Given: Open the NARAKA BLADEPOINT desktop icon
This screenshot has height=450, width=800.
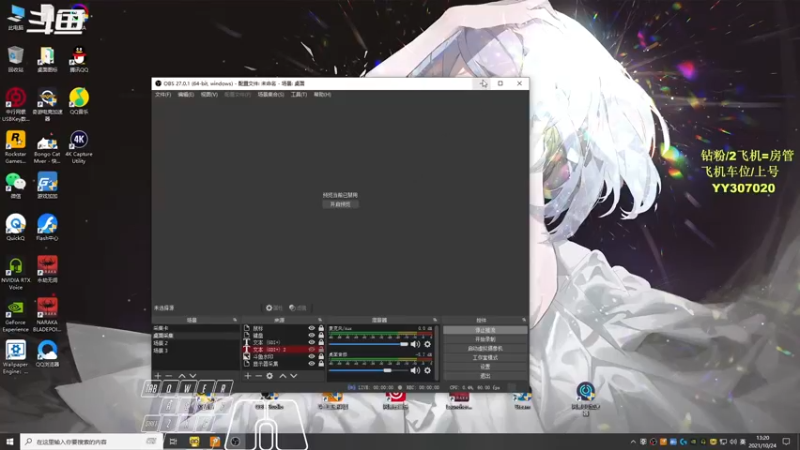Looking at the screenshot, I should [x=47, y=316].
